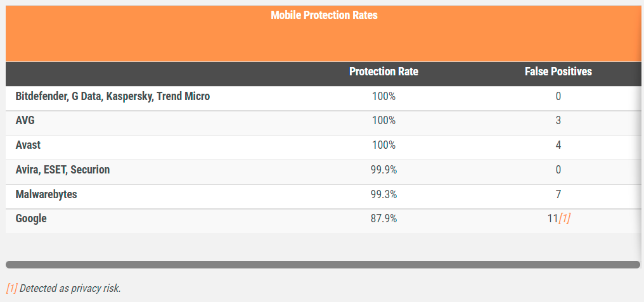This screenshot has height=302, width=644.
Task: Click the footnote [1] link in Google row
Action: point(565,218)
